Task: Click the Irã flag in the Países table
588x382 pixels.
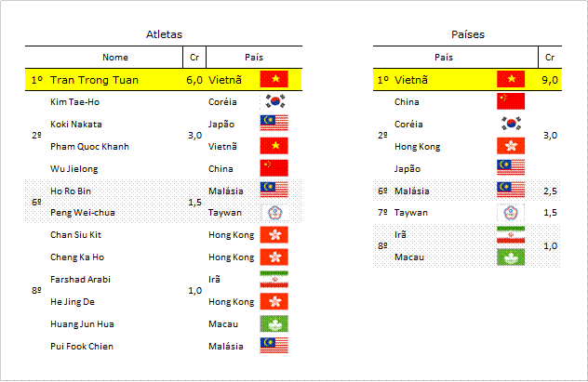Action: click(511, 234)
